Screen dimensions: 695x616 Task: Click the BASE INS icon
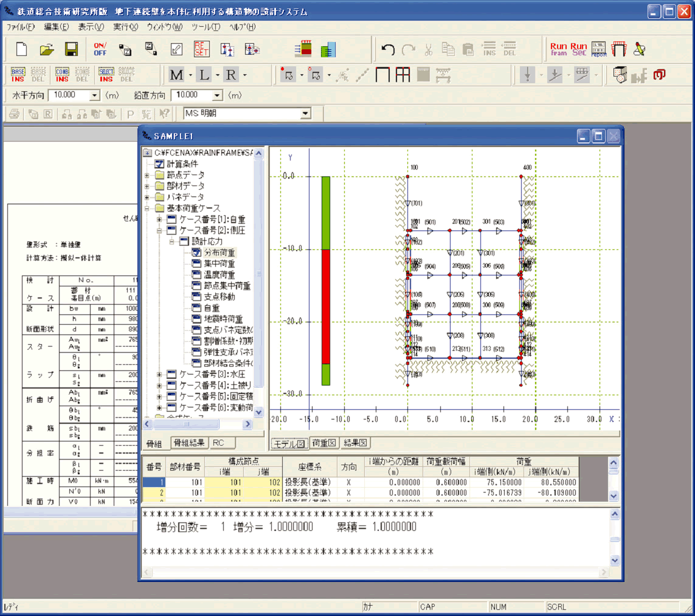pyautogui.click(x=18, y=75)
